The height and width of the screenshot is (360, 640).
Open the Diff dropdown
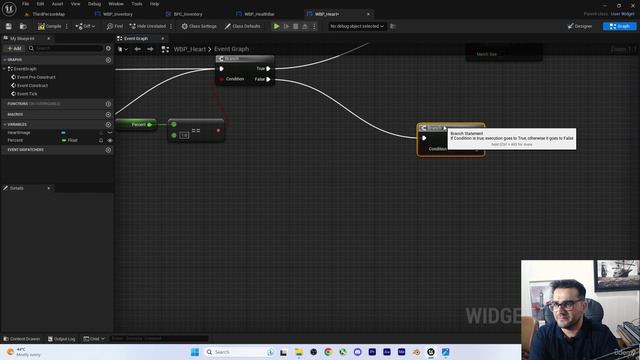pos(85,26)
